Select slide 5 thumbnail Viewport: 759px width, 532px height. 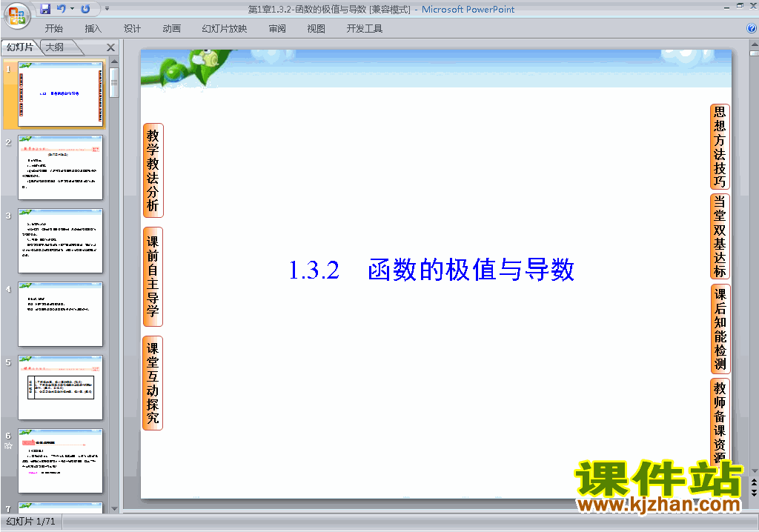(61, 388)
